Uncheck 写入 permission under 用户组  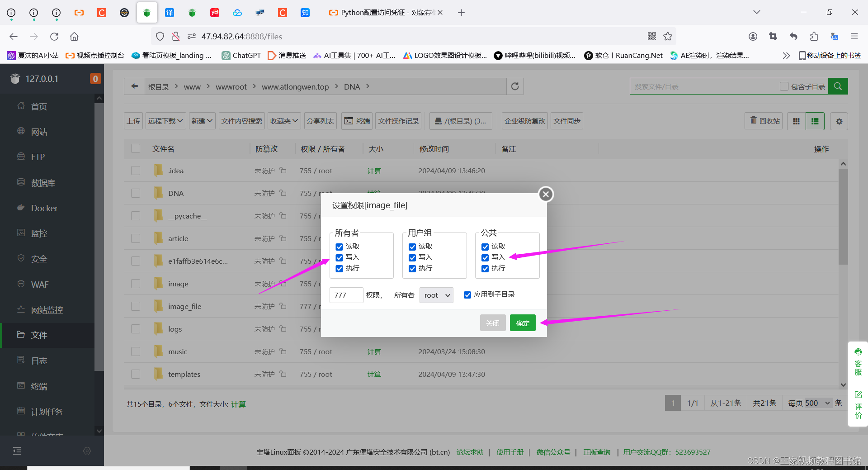(412, 257)
